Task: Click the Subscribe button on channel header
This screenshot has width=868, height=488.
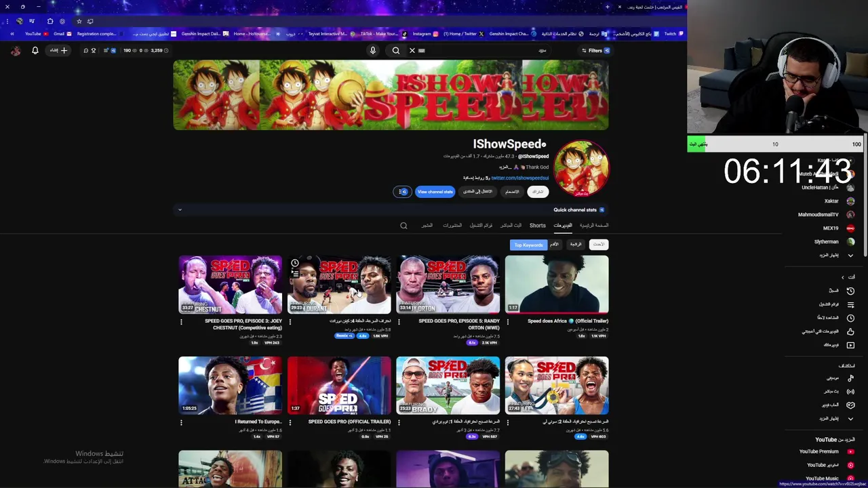Action: click(x=538, y=192)
